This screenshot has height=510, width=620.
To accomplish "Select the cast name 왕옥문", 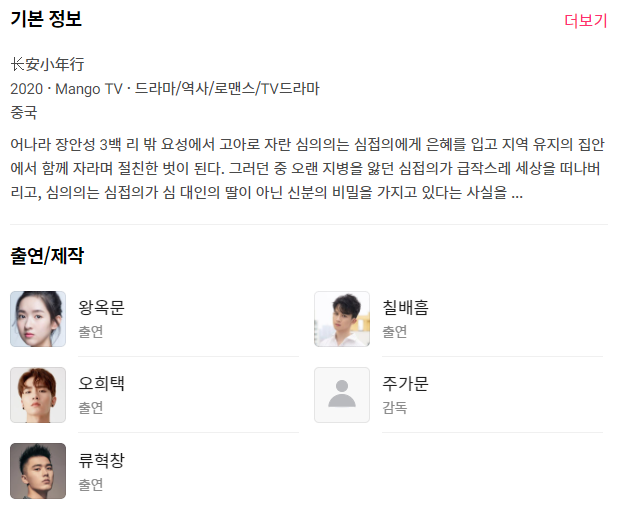I will pos(101,307).
